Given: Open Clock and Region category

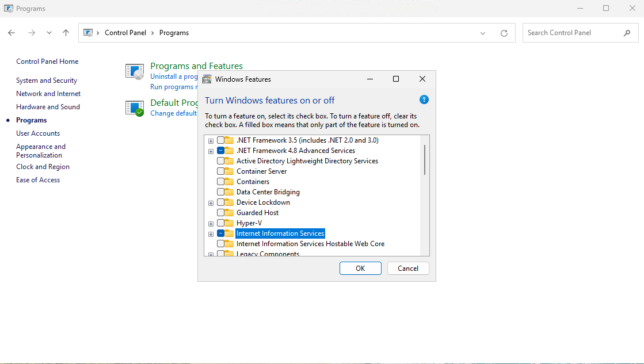Looking at the screenshot, I should (43, 167).
